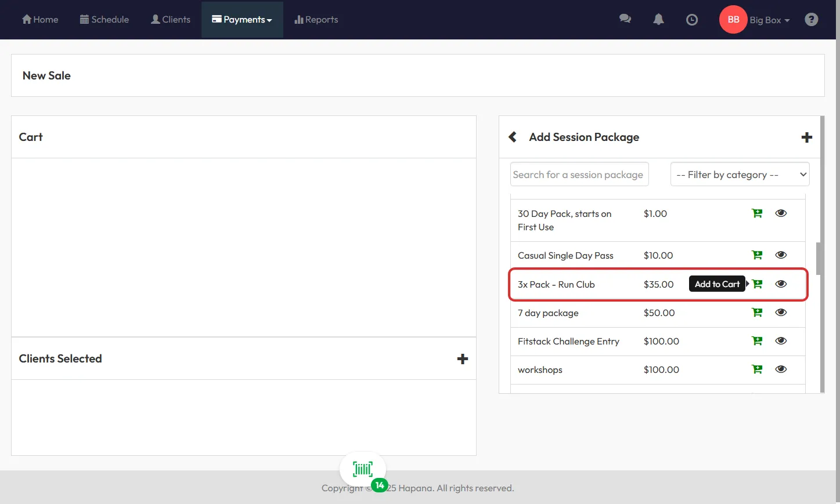The height and width of the screenshot is (504, 840).
Task: Click the clock history icon
Action: [x=691, y=20]
